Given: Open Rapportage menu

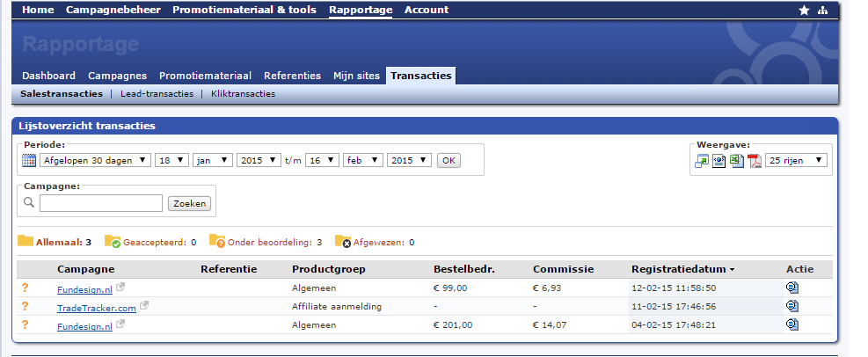Looking at the screenshot, I should tap(361, 10).
